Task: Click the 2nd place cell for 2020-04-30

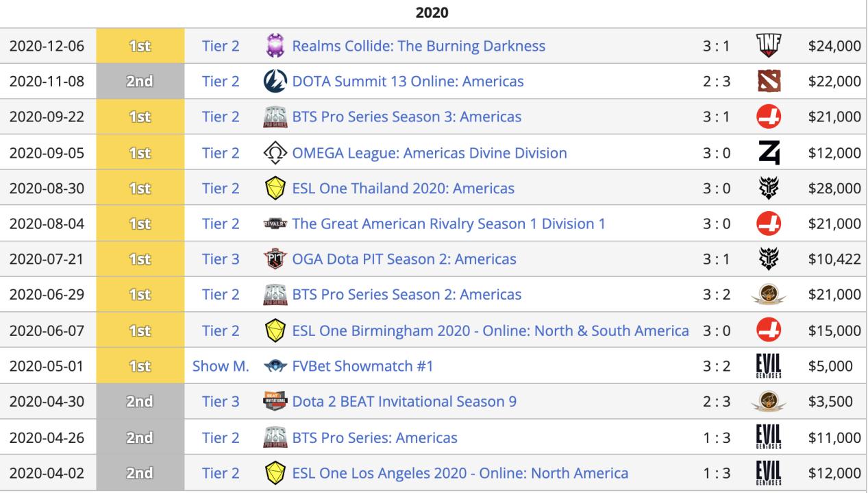Action: tap(140, 402)
